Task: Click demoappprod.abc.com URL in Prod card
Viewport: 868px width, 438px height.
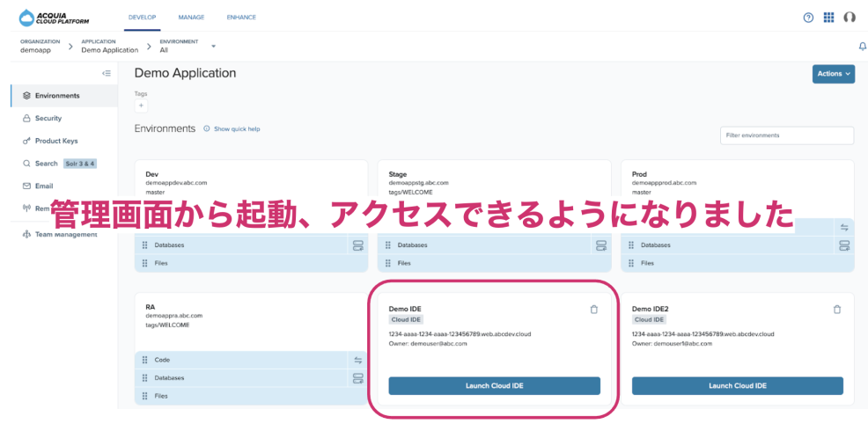Action: (665, 183)
